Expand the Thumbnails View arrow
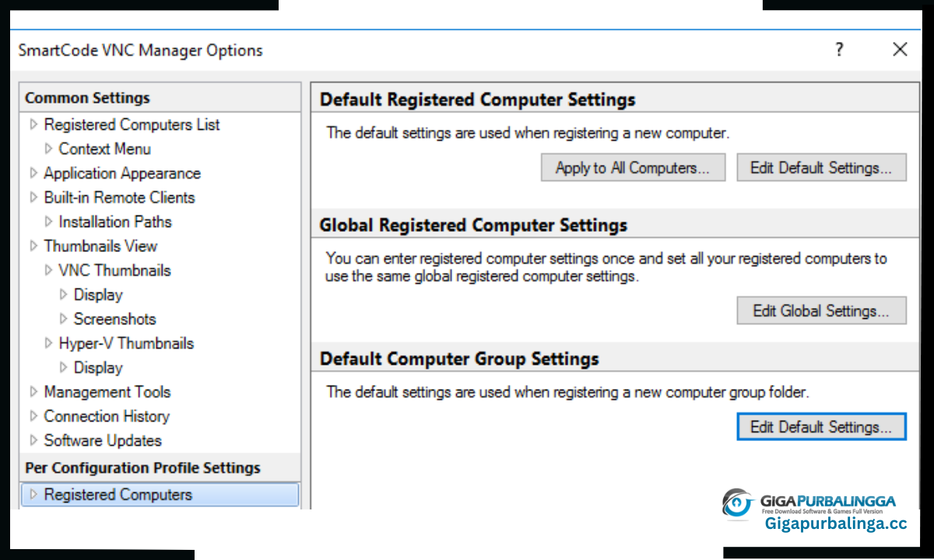 click(33, 246)
